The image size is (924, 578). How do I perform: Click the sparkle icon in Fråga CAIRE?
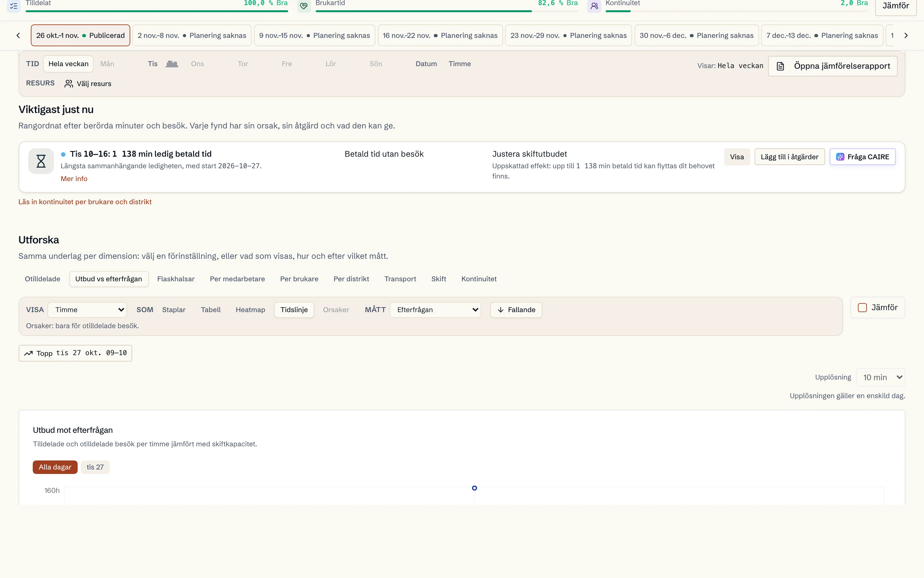(x=840, y=157)
